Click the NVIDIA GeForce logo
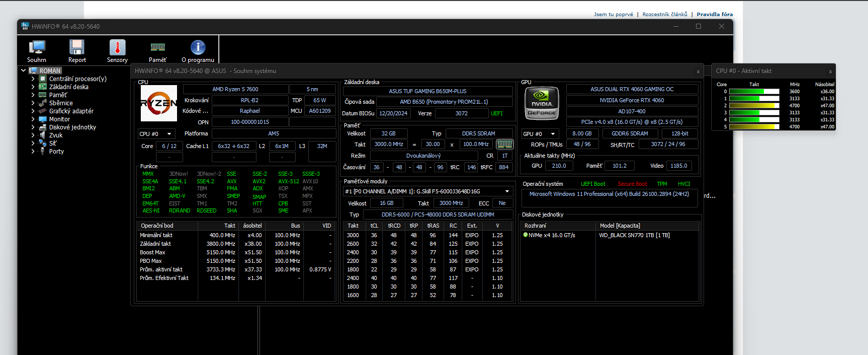The width and height of the screenshot is (868, 355). 542,103
